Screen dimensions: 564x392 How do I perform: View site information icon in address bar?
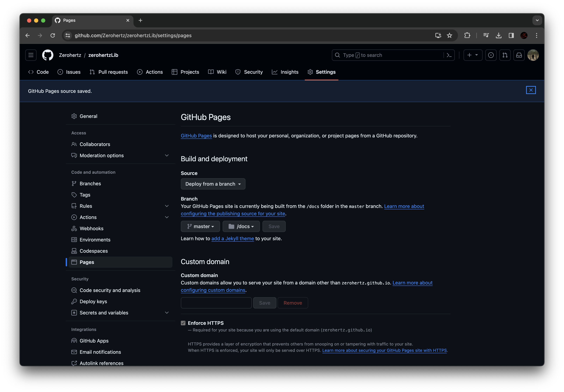pyautogui.click(x=68, y=36)
